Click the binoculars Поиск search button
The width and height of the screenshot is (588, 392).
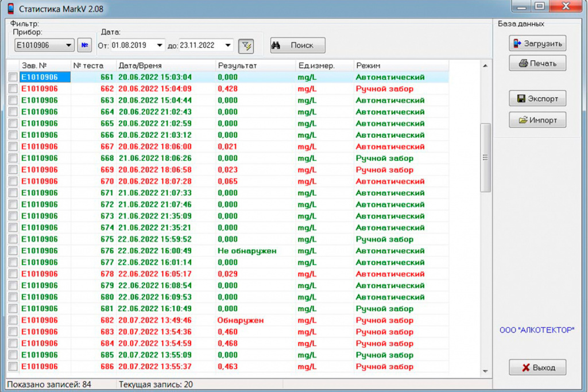[x=298, y=45]
